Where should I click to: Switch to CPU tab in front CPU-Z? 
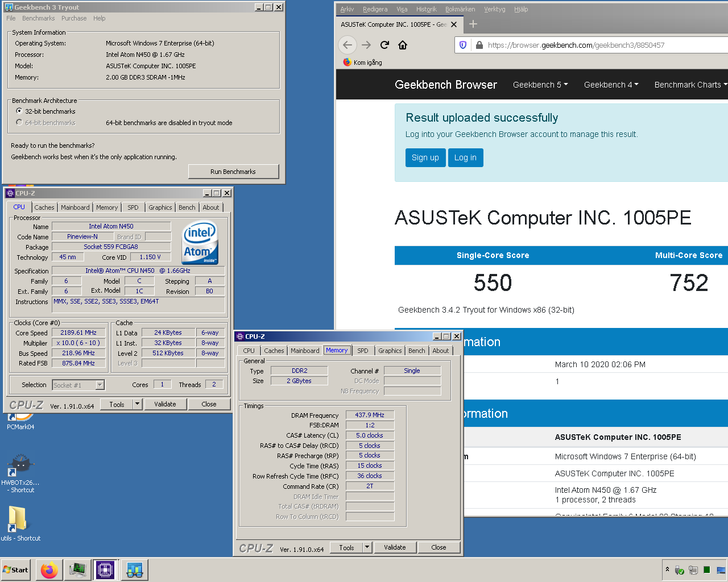click(249, 351)
